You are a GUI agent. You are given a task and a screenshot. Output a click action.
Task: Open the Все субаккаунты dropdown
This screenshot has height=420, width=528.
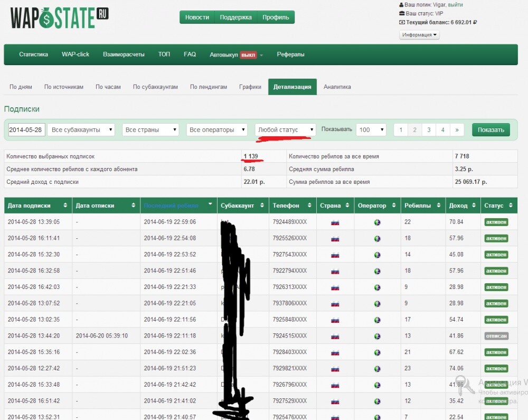[x=81, y=129]
